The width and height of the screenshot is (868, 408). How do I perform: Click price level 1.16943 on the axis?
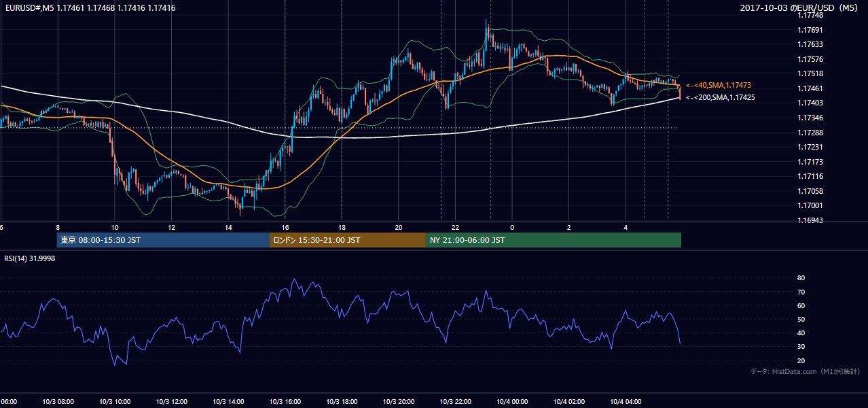(x=810, y=220)
